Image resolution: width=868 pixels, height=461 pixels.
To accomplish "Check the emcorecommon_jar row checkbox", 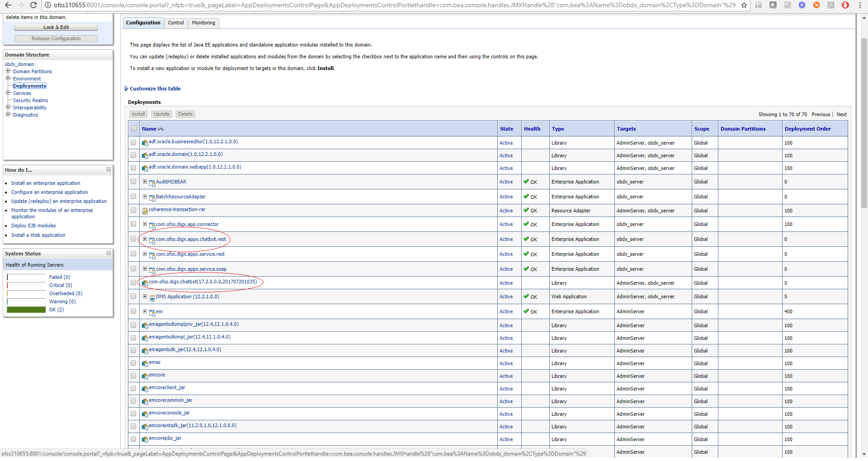I will tap(133, 401).
